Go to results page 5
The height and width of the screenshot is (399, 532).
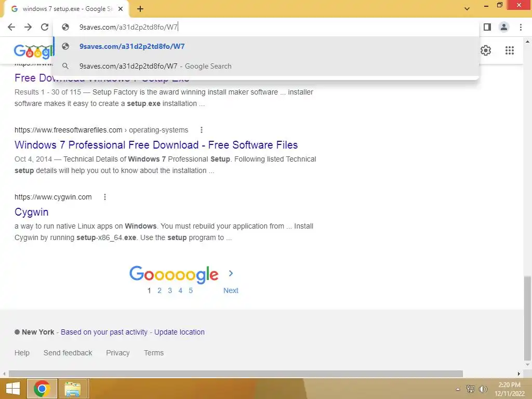coord(191,291)
